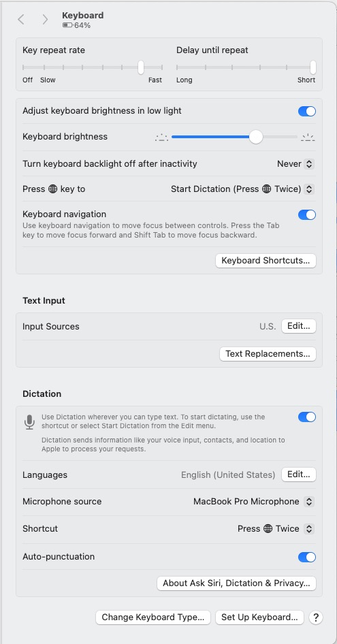337x644 pixels.
Task: Open the Shortcut Press Twice dropdown
Action: (276, 528)
